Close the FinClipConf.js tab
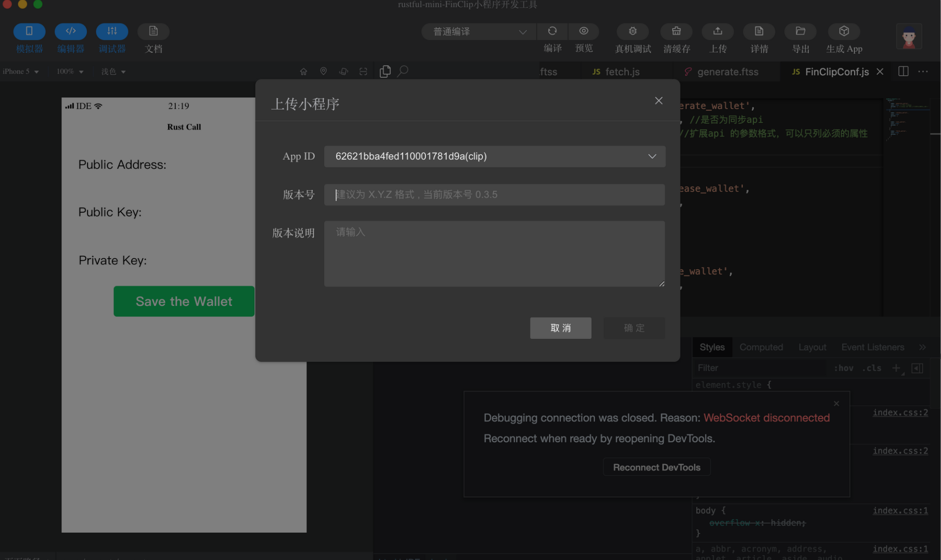 tap(880, 72)
